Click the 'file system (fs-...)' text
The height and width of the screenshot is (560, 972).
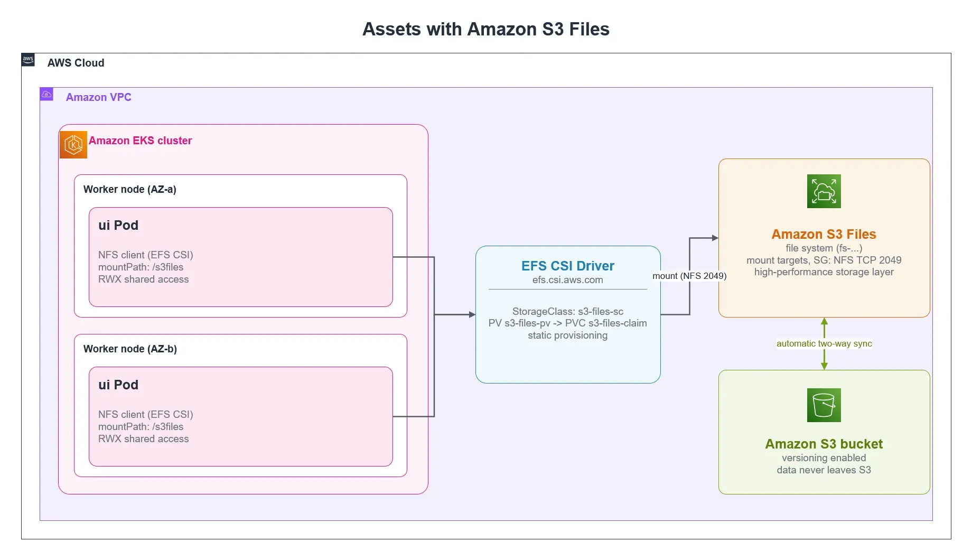click(x=824, y=248)
